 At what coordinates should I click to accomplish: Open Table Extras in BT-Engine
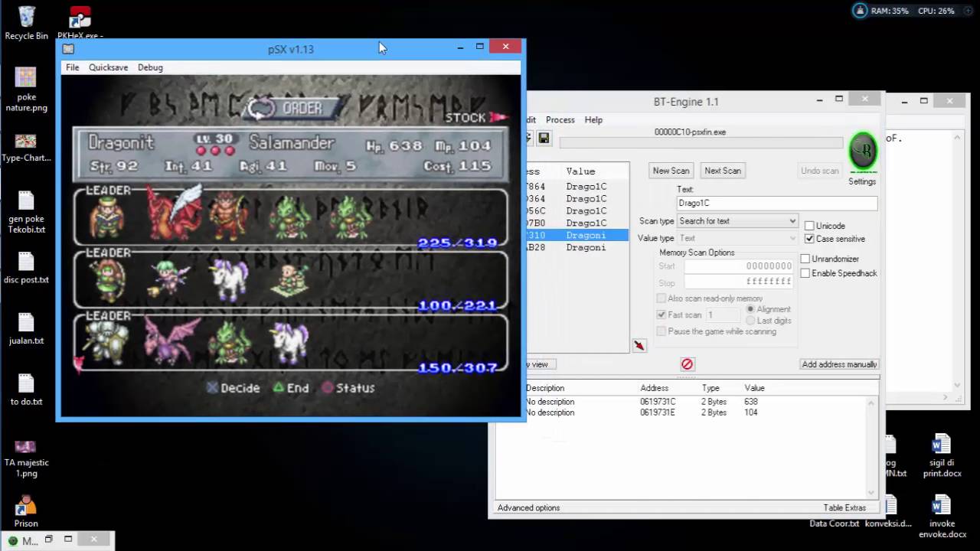coord(844,508)
